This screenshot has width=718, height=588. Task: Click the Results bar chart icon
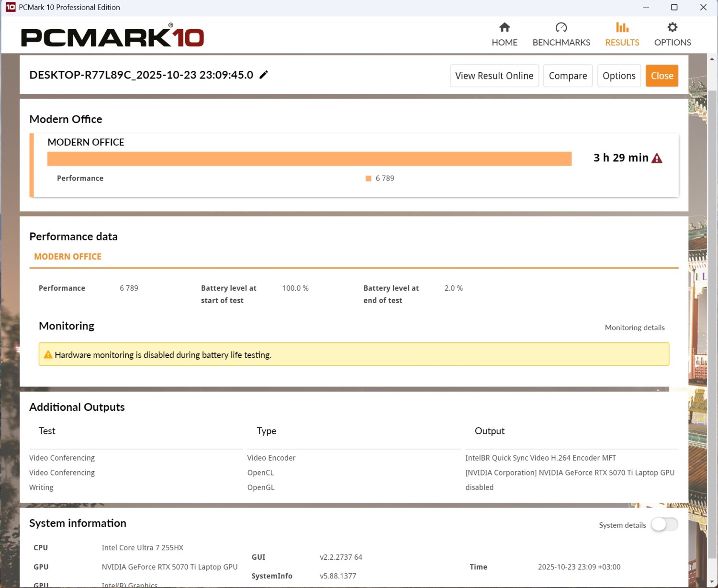point(622,27)
